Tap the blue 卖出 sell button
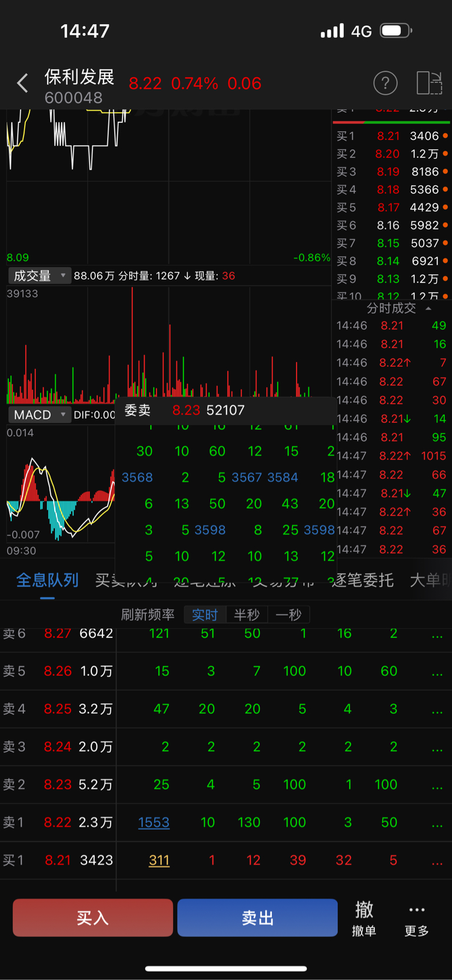This screenshot has height=980, width=452. pos(258,918)
